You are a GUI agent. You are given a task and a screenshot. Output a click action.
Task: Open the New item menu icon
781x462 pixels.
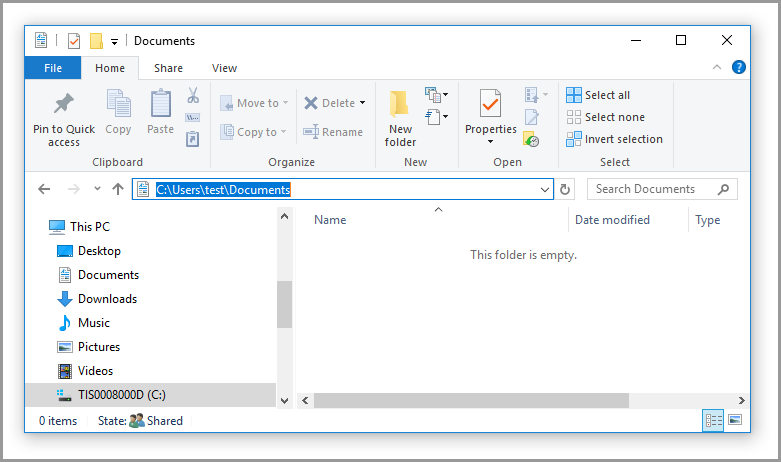click(x=436, y=95)
